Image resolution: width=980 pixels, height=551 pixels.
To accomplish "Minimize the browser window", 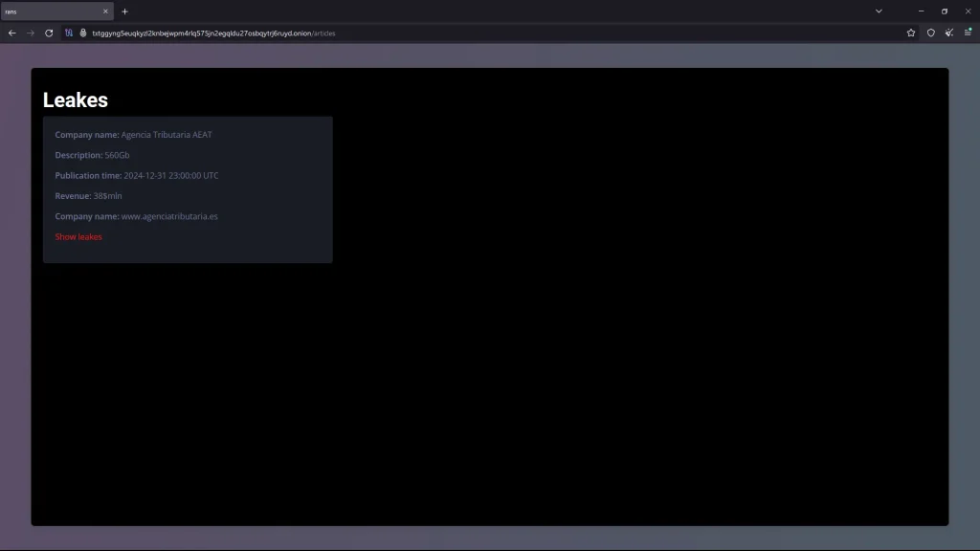I will 921,11.
